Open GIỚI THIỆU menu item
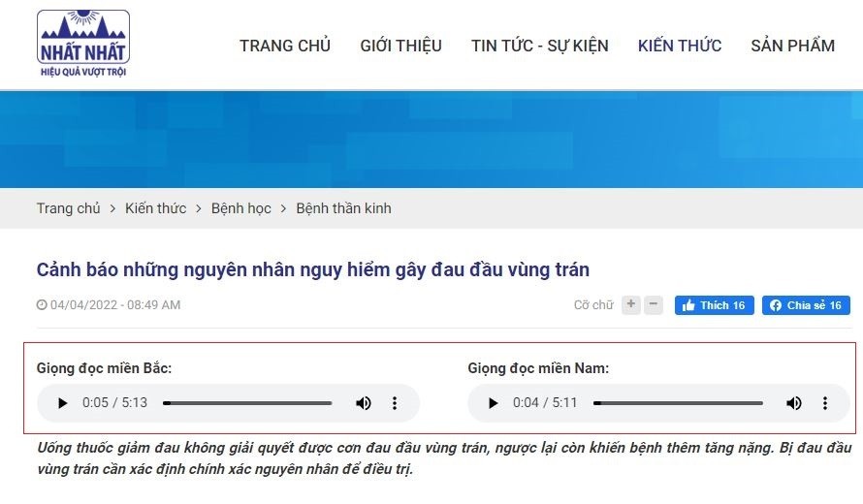The height and width of the screenshot is (504, 863). pyautogui.click(x=401, y=46)
